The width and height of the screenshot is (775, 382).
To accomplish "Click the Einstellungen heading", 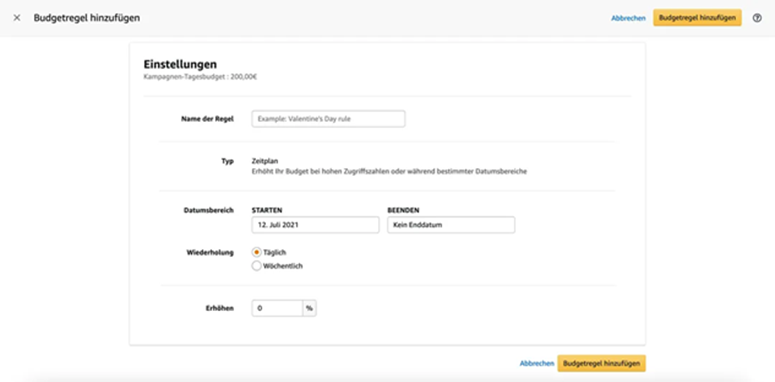I will 180,64.
